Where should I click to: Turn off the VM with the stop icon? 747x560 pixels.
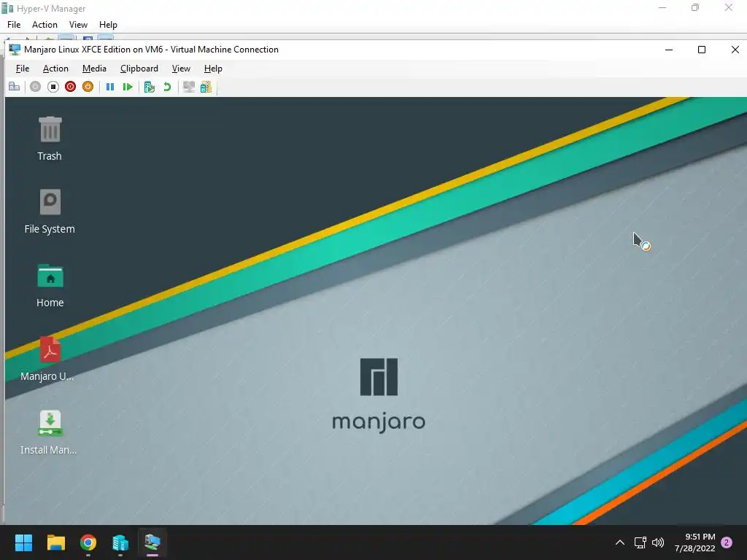[53, 87]
